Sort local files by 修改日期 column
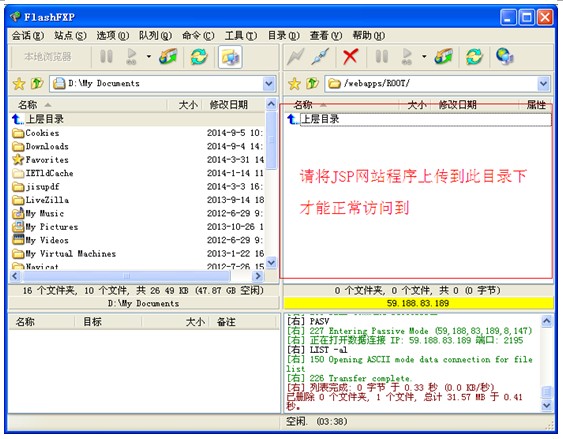This screenshot has height=439, width=563. click(x=233, y=105)
